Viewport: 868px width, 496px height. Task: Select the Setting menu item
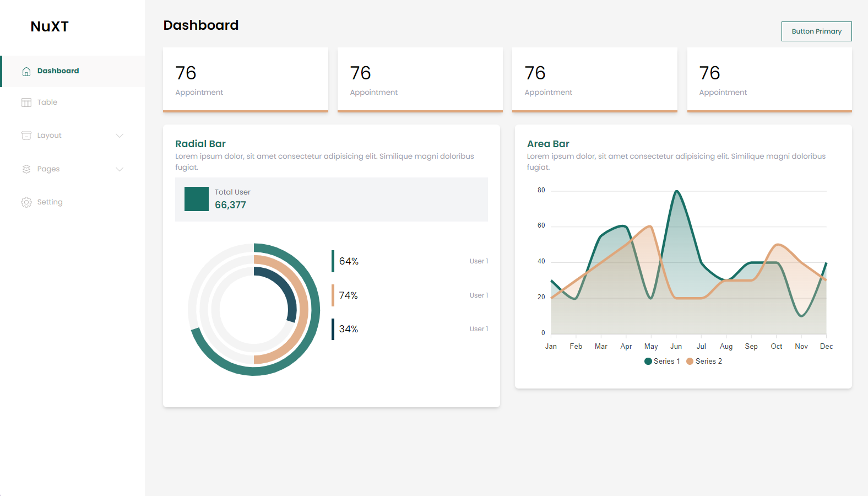(50, 202)
